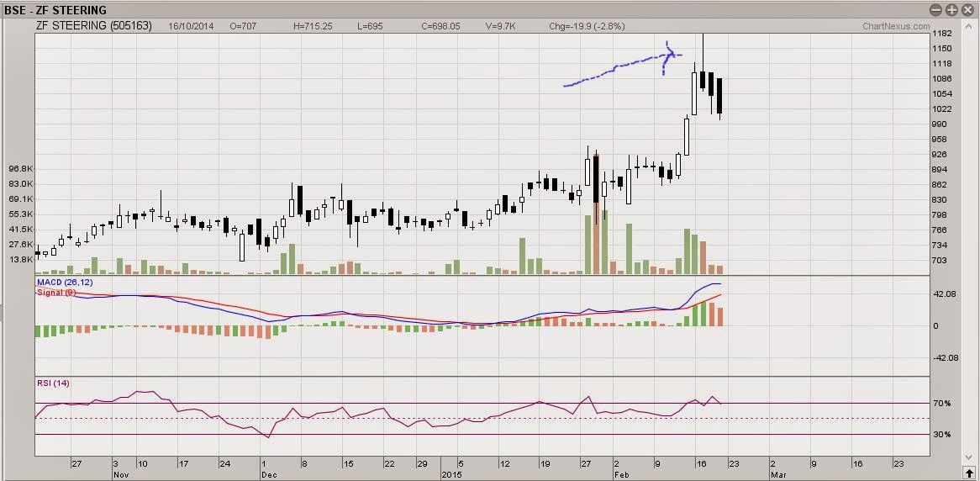Click the '894' price axis label

pos(940,170)
